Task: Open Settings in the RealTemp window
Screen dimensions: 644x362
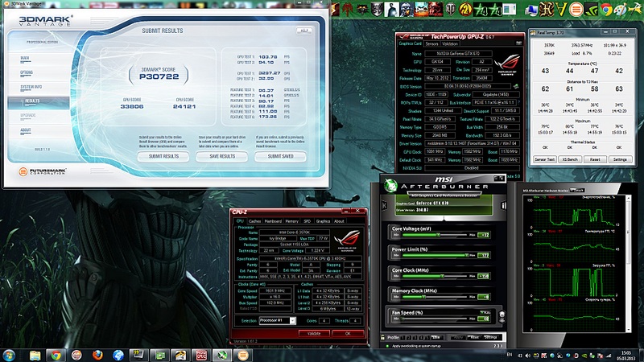Action: [620, 159]
